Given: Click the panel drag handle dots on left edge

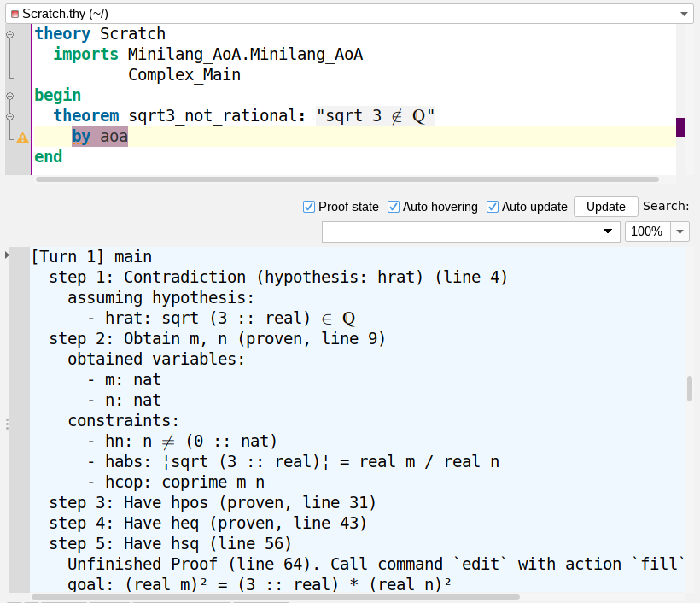Looking at the screenshot, I should coord(7,424).
